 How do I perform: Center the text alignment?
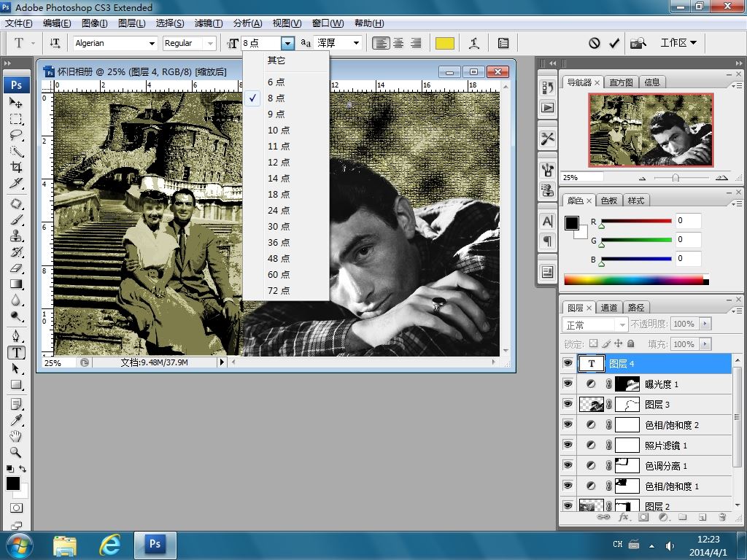pos(398,43)
